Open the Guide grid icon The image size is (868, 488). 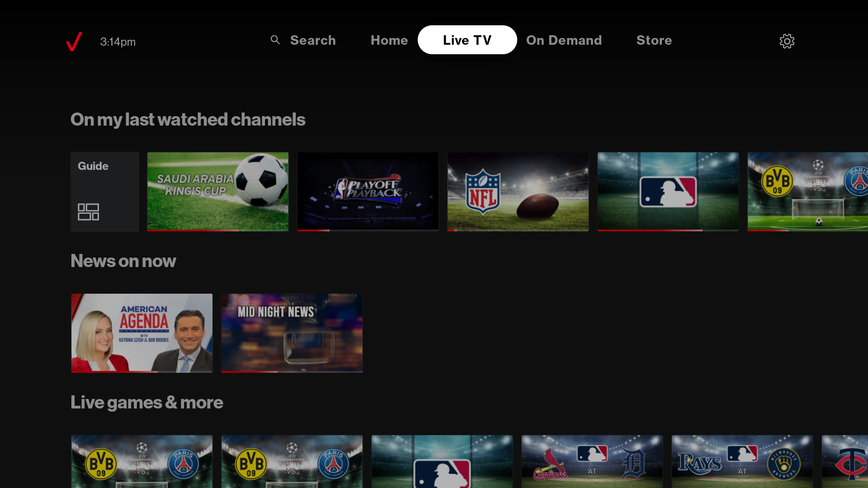coord(89,211)
